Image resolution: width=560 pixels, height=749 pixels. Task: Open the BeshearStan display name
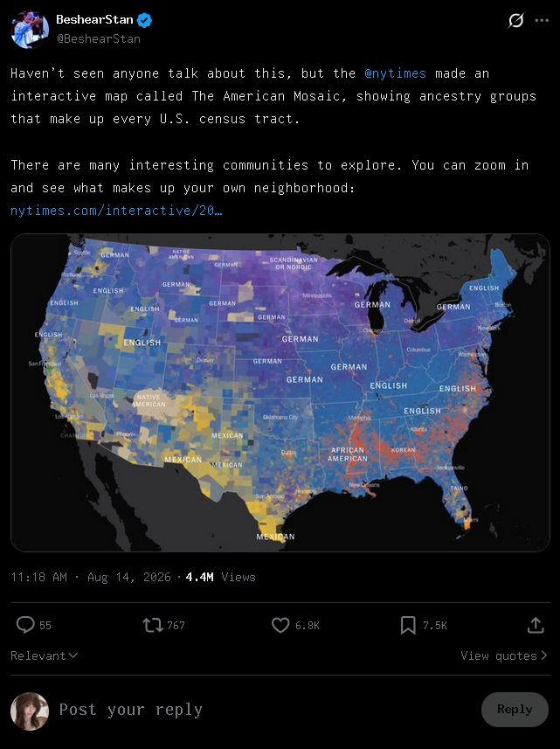(94, 19)
